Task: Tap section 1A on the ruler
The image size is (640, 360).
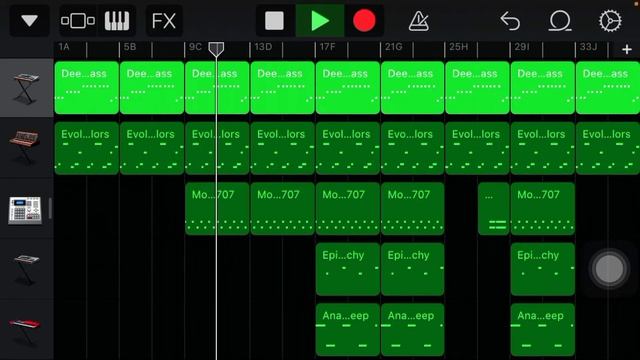Action: pos(64,47)
